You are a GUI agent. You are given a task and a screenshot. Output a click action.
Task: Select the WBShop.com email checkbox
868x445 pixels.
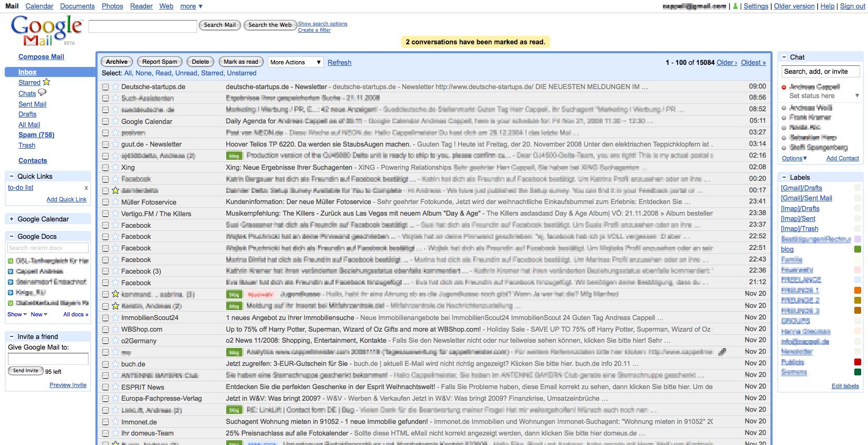click(x=105, y=330)
